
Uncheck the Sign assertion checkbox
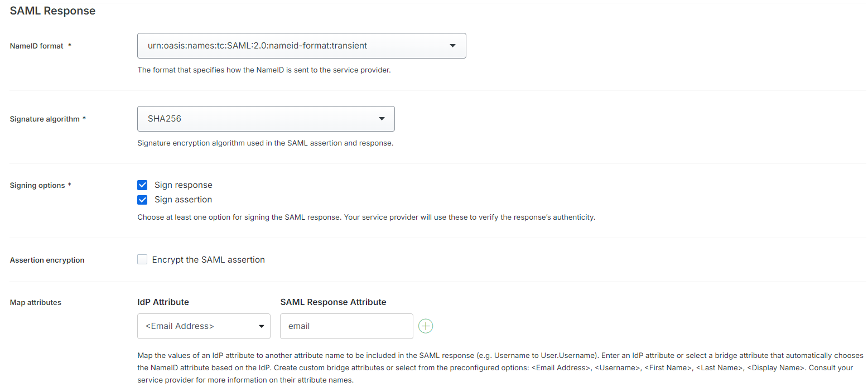[x=142, y=200]
